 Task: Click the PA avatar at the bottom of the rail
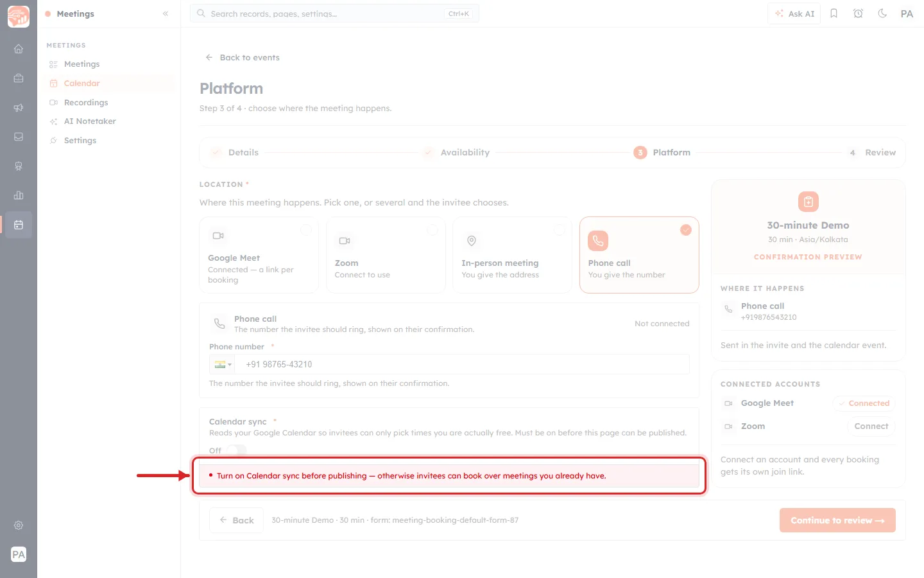(x=19, y=554)
